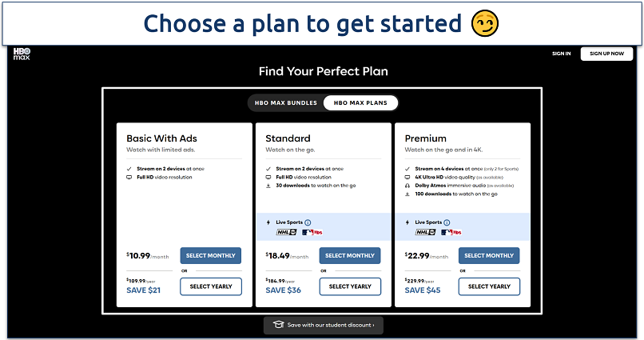The width and height of the screenshot is (644, 340).
Task: Click Live Sports info icon in Premium plan
Action: (447, 222)
